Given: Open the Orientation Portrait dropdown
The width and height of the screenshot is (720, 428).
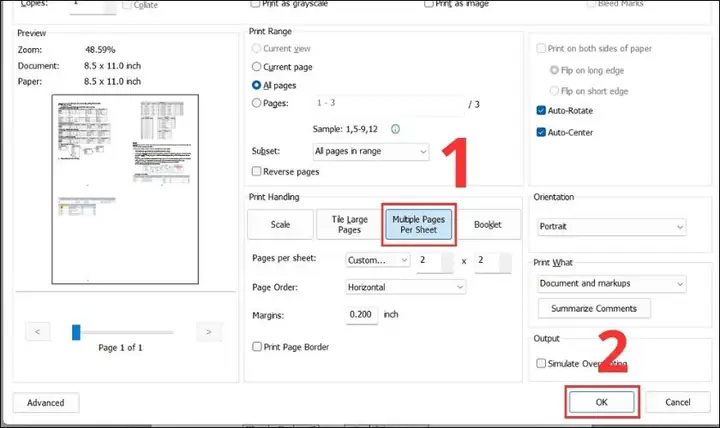Looking at the screenshot, I should 612,226.
